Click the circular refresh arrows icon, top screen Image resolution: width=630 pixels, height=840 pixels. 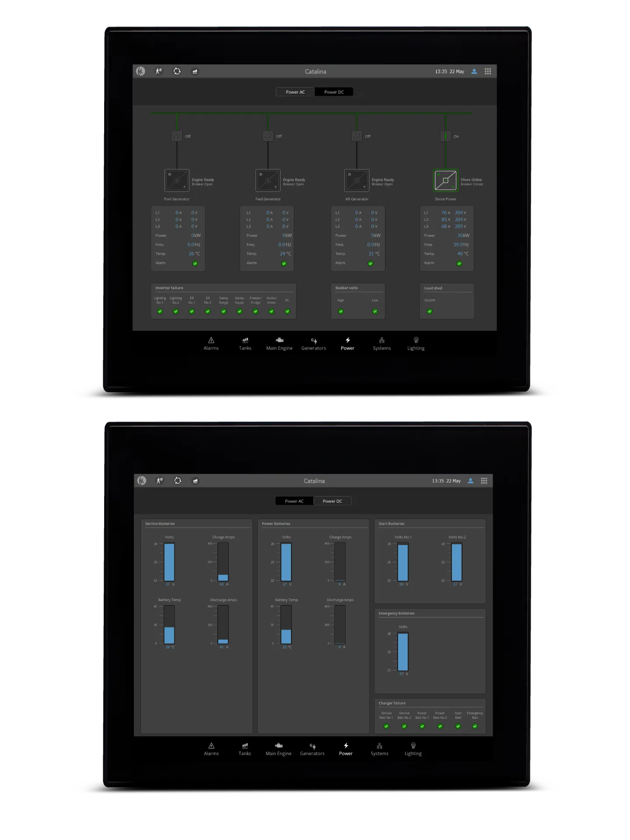[x=177, y=71]
